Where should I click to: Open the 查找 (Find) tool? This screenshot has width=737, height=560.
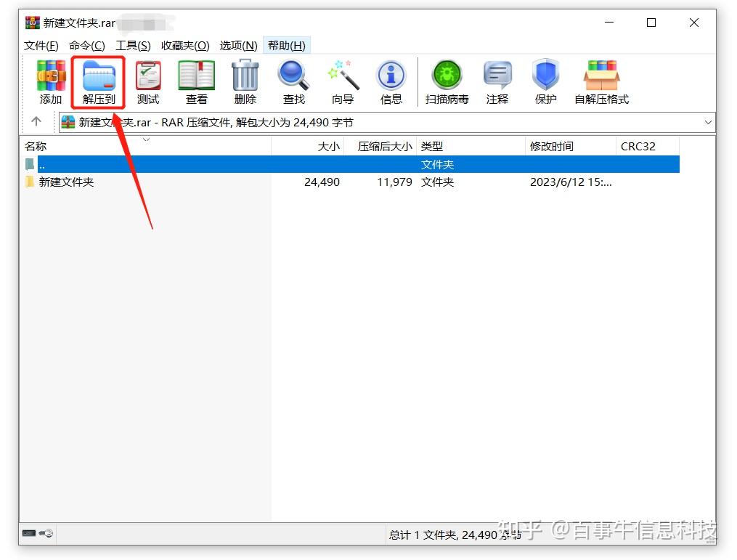coord(293,80)
